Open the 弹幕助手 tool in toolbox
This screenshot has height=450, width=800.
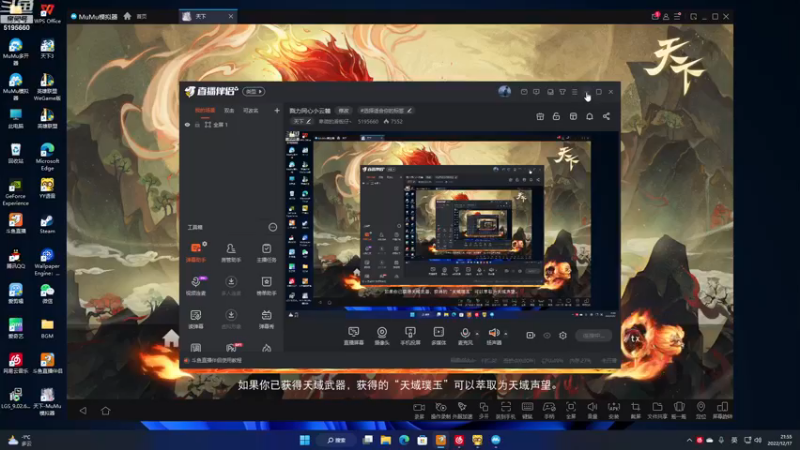click(196, 253)
